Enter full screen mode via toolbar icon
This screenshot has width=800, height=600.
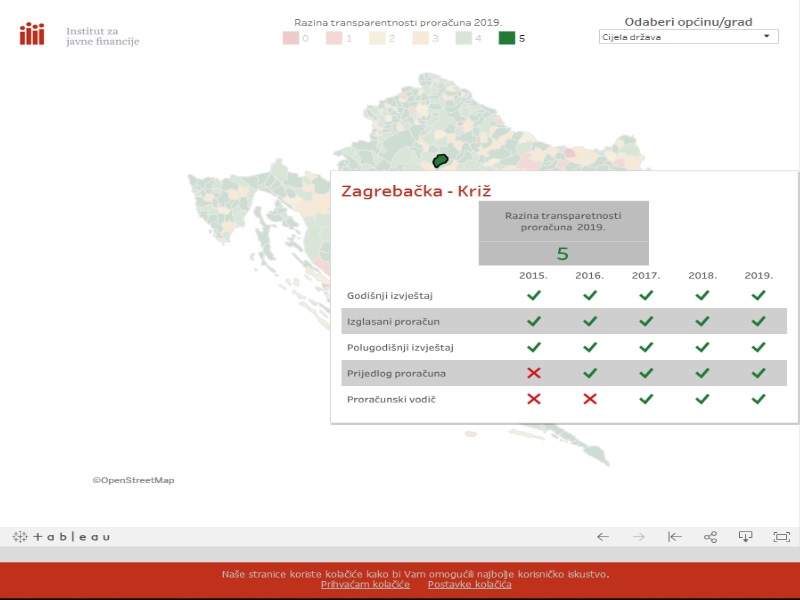coord(782,537)
